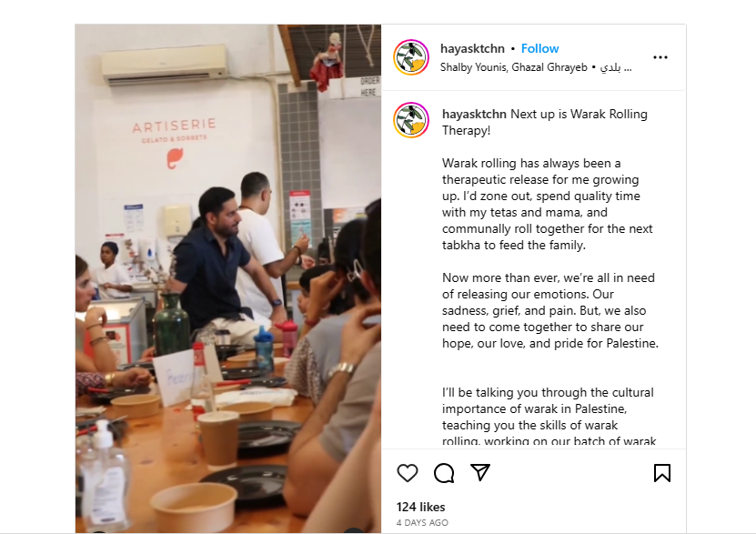
Task: Save the post with the bookmark icon
Action: point(662,473)
